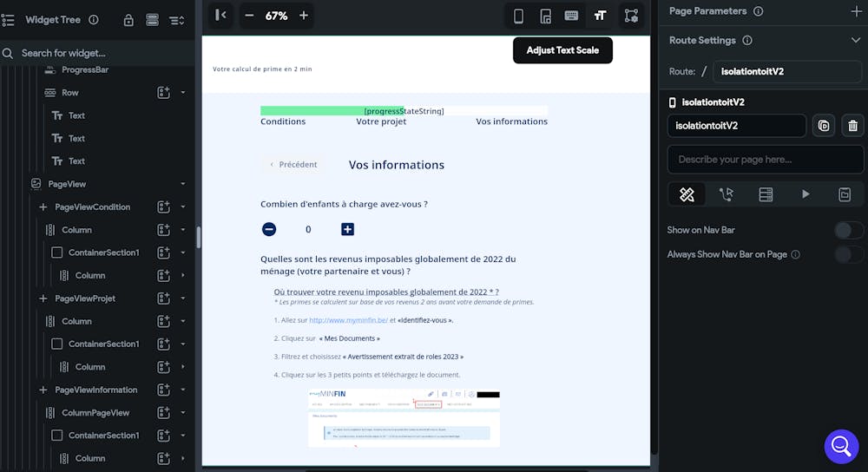Increase children count with plus button
Image resolution: width=868 pixels, height=472 pixels.
(347, 229)
